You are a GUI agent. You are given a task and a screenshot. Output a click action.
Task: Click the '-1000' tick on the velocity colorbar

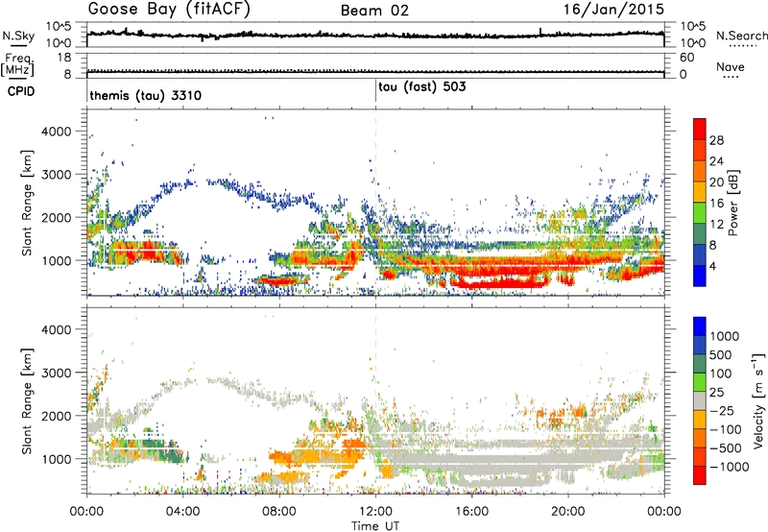730,467
